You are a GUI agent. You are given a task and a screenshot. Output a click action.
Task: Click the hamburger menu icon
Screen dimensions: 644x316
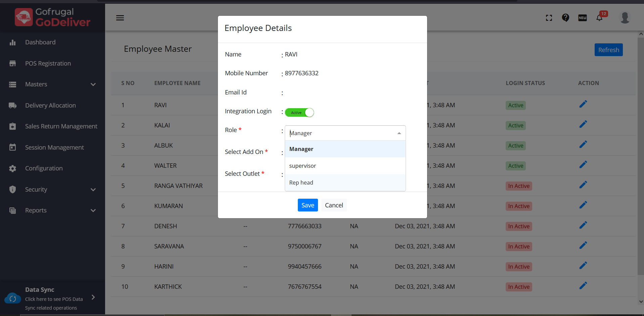coord(120,18)
